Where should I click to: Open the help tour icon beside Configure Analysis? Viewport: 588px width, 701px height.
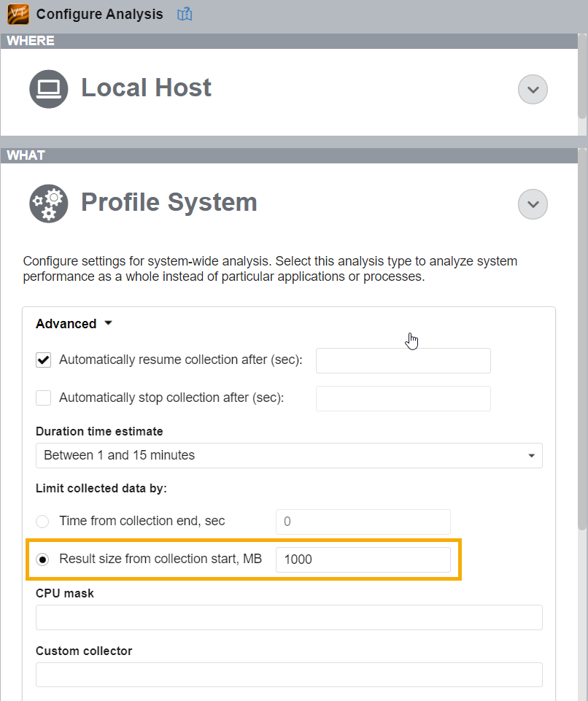click(x=185, y=15)
